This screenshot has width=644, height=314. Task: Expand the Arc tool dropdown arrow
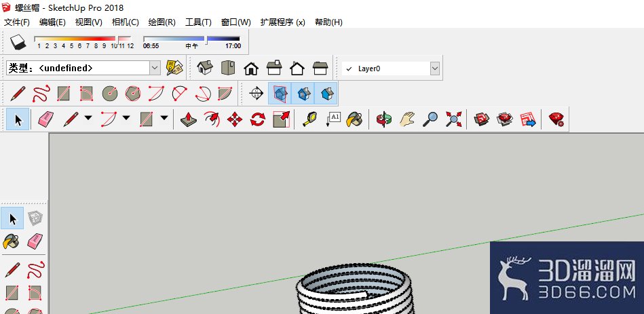pyautogui.click(x=126, y=118)
